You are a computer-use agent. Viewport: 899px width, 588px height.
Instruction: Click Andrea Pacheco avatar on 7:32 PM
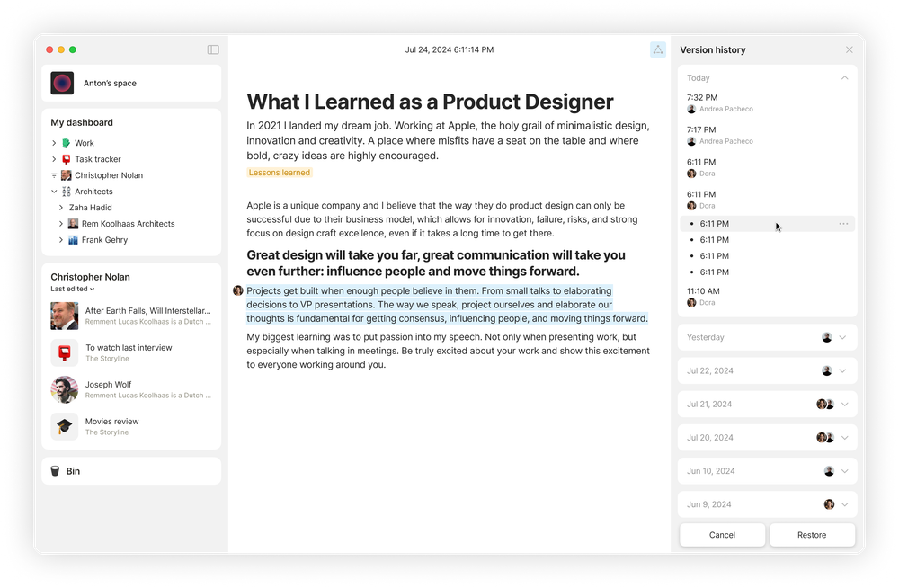click(x=691, y=109)
